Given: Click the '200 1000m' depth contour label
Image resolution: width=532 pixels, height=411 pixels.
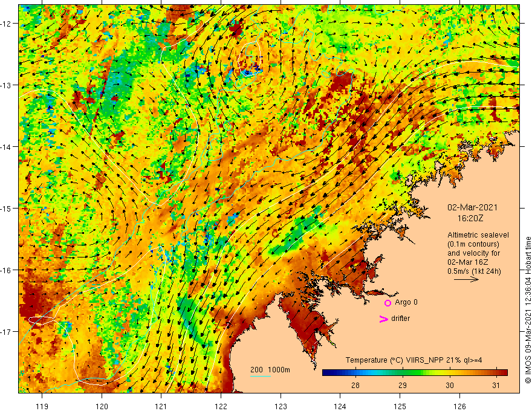Looking at the screenshot, I should pyautogui.click(x=270, y=370).
